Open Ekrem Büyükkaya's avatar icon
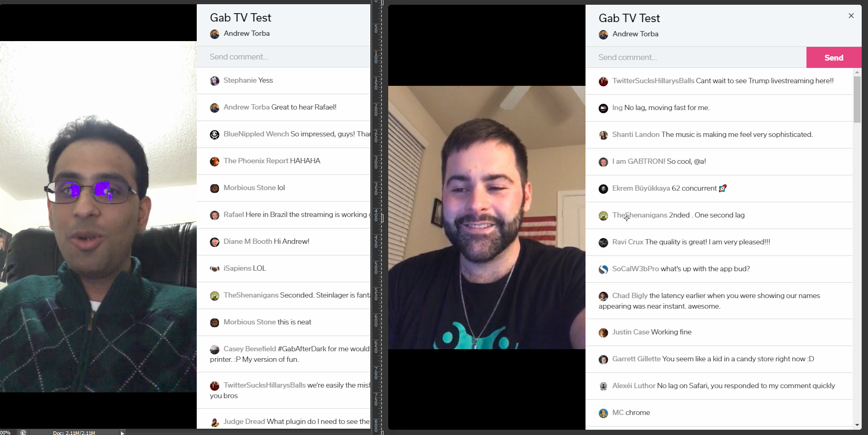The image size is (868, 435). (x=603, y=189)
